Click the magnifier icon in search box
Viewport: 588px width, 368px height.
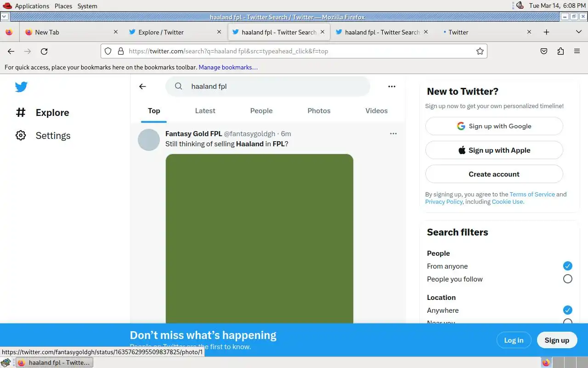point(179,86)
